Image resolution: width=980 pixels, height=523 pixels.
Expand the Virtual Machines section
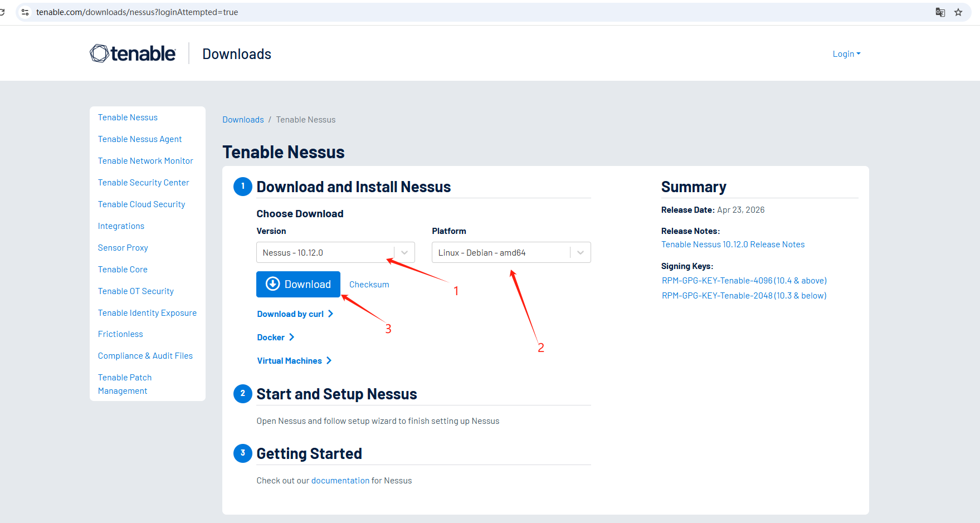(x=294, y=361)
